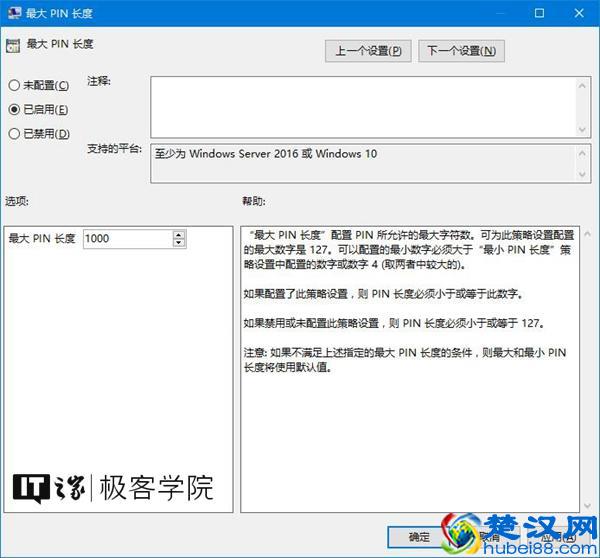Click the title bar window icon
This screenshot has width=600, height=558.
(x=14, y=13)
